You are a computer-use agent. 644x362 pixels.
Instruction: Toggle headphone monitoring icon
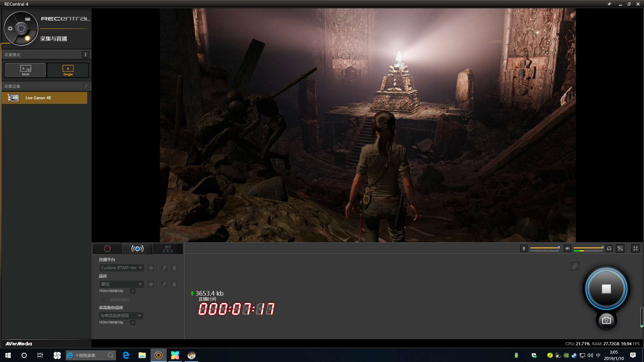click(x=609, y=248)
